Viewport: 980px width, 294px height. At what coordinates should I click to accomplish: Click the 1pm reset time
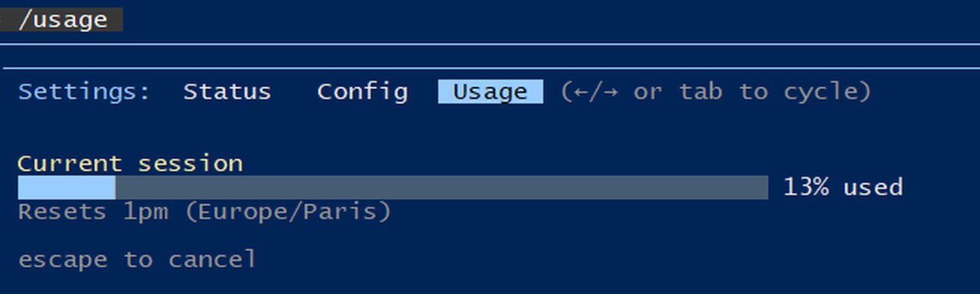point(146,212)
